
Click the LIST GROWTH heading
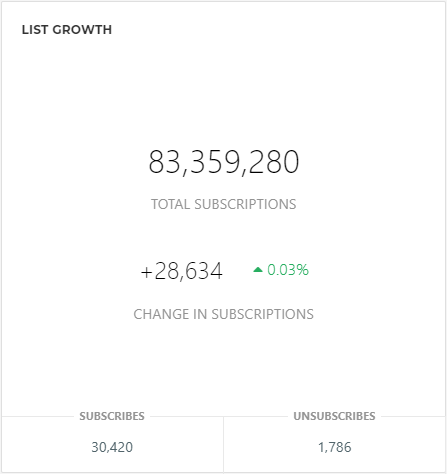click(x=67, y=30)
